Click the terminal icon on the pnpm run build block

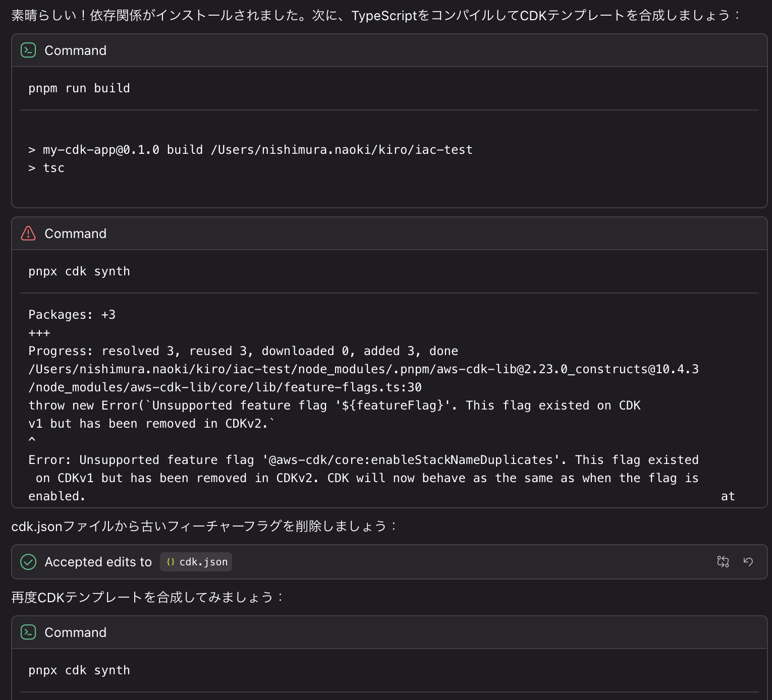[28, 50]
